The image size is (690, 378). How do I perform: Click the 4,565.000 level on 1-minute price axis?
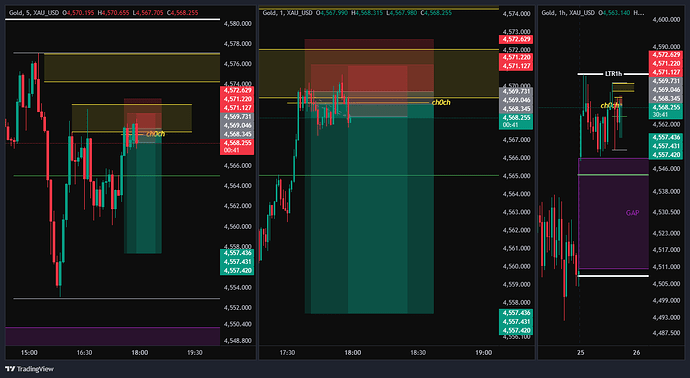516,176
